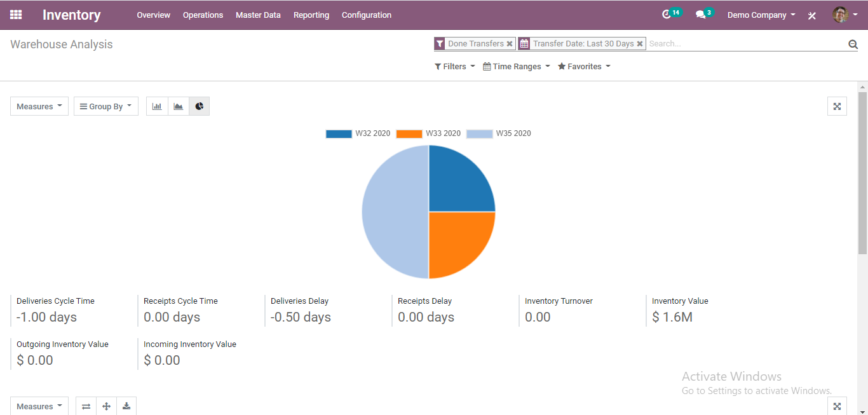Expand the Time Ranges dropdown
Viewport: 868px width, 415px height.
coord(517,66)
